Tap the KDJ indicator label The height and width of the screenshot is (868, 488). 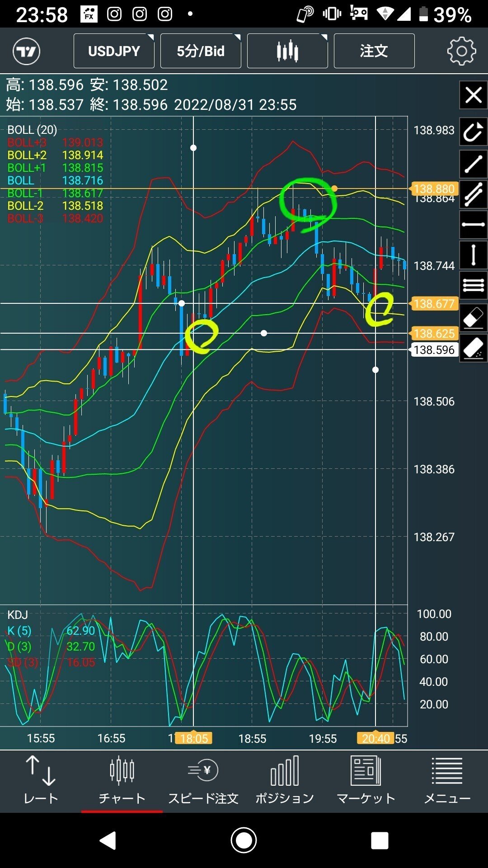click(x=18, y=615)
